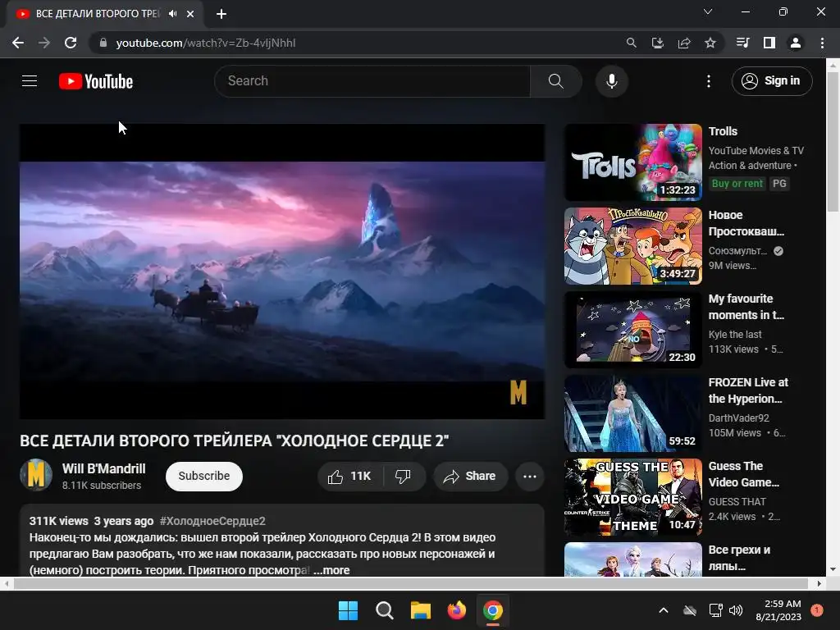This screenshot has width=840, height=630.
Task: Open volume control in system tray
Action: tap(736, 610)
